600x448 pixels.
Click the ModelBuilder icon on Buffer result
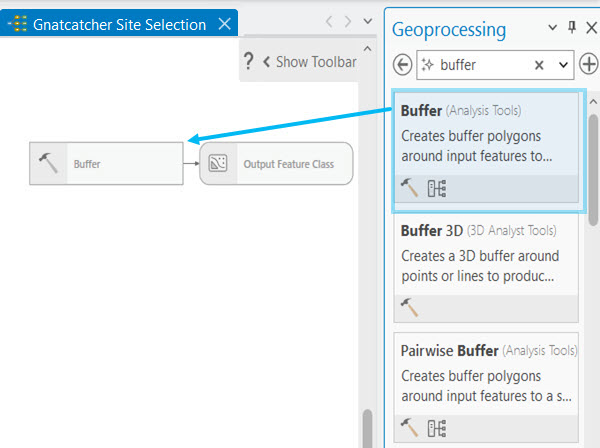(436, 188)
